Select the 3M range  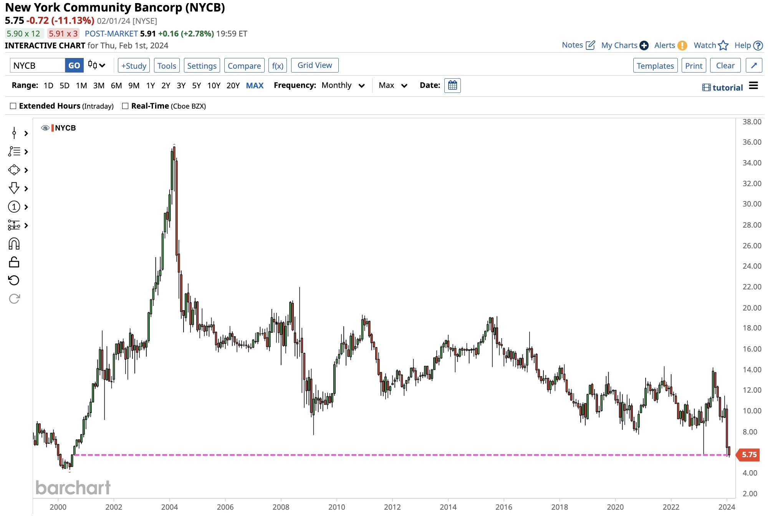pyautogui.click(x=99, y=85)
